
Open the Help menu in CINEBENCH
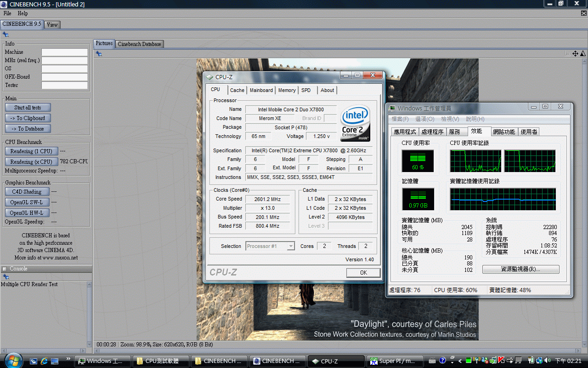pyautogui.click(x=23, y=13)
